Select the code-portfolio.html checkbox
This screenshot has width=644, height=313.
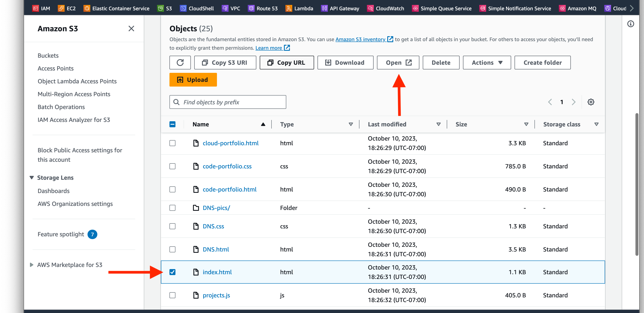172,189
